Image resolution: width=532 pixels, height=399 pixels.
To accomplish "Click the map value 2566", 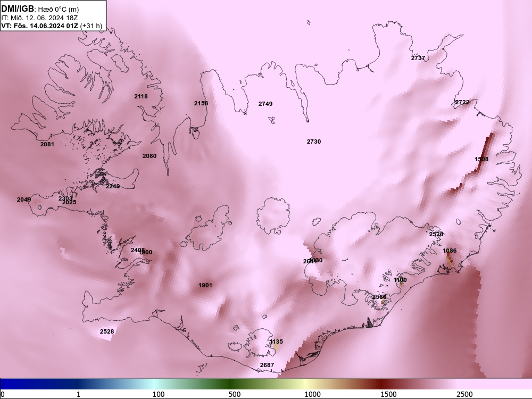I will pyautogui.click(x=379, y=297).
